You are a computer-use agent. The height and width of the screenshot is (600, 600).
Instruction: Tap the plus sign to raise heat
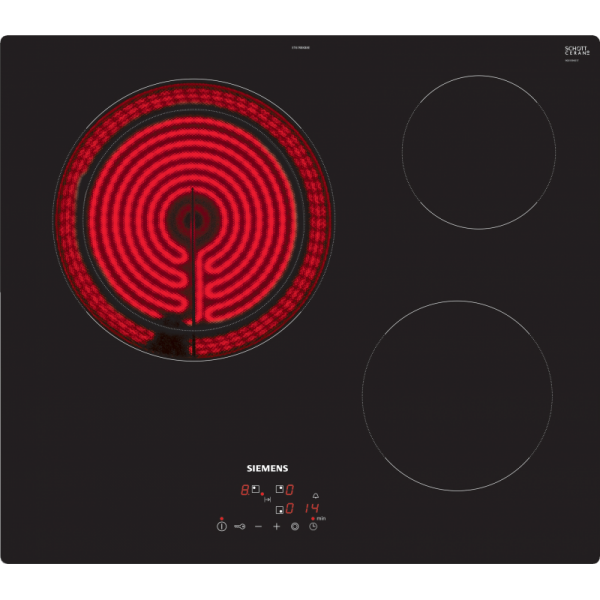click(x=277, y=527)
